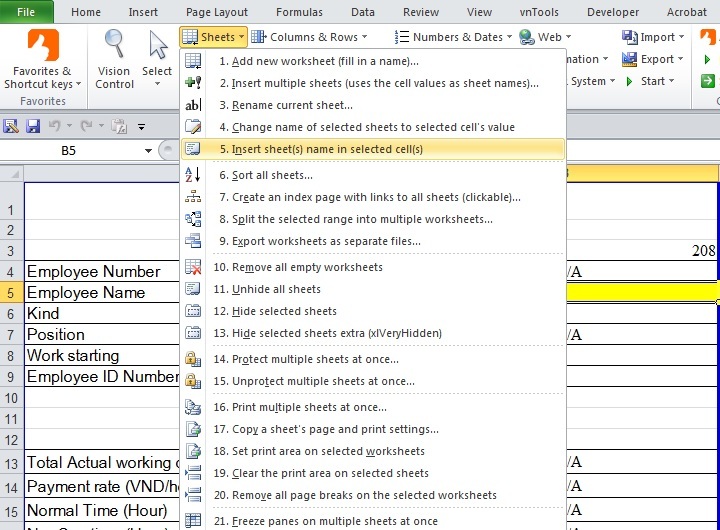720x530 pixels.
Task: Click the Sort all sheets A-Z icon
Action: 193,175
